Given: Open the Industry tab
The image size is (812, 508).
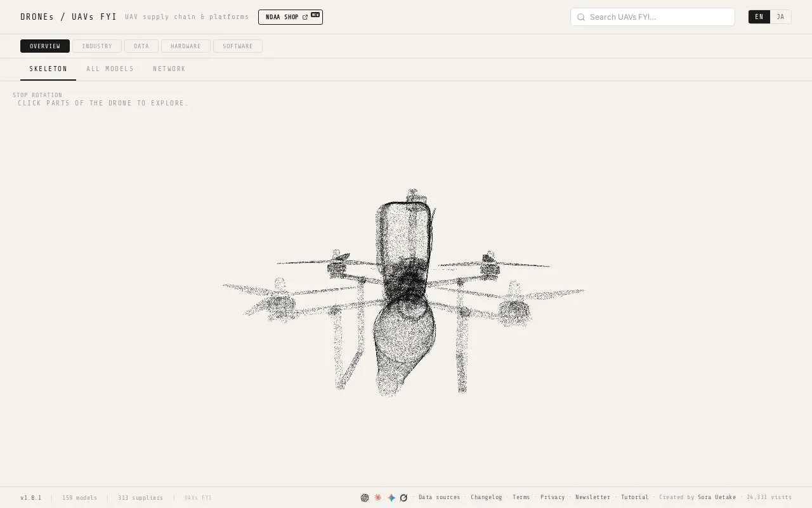Looking at the screenshot, I should click(x=97, y=46).
